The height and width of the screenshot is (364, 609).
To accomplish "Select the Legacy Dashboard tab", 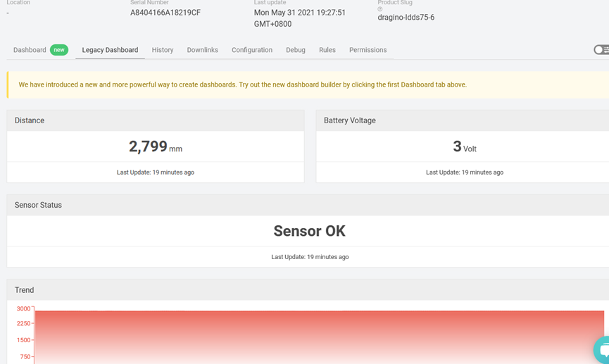I will pos(110,50).
